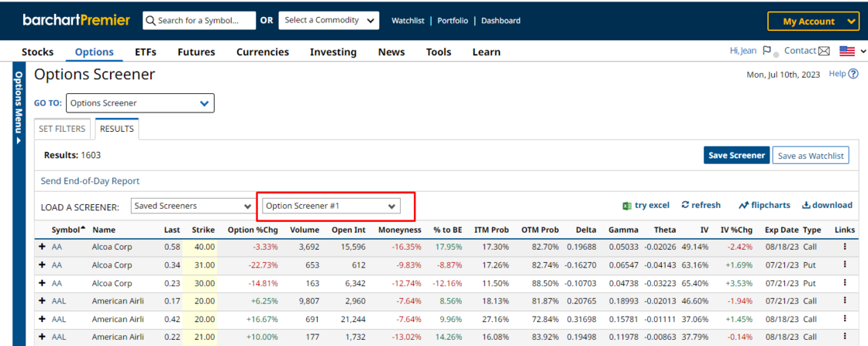868x346 pixels.
Task: Expand the AAL 07/21/23 Call row plus icon
Action: 42,300
